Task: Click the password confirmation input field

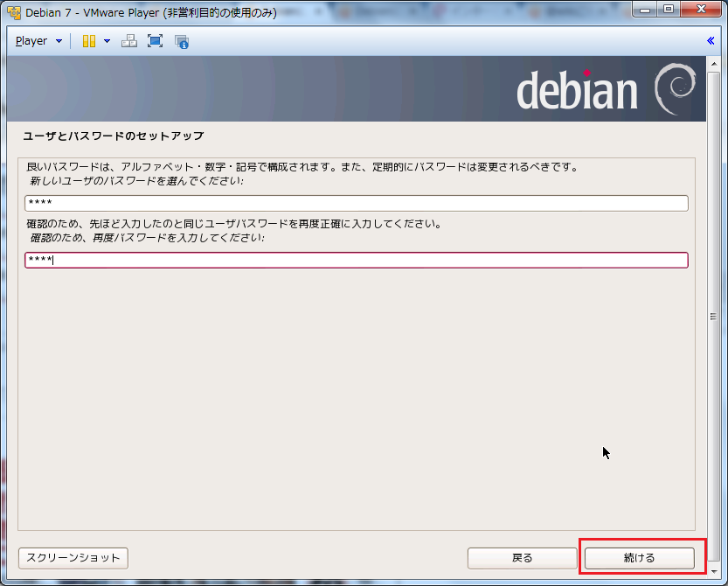Action: pyautogui.click(x=357, y=261)
